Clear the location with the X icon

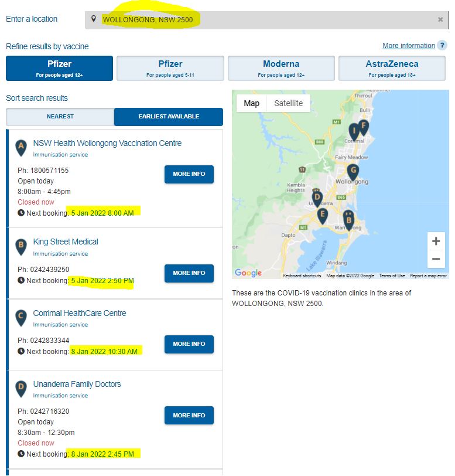440,19
